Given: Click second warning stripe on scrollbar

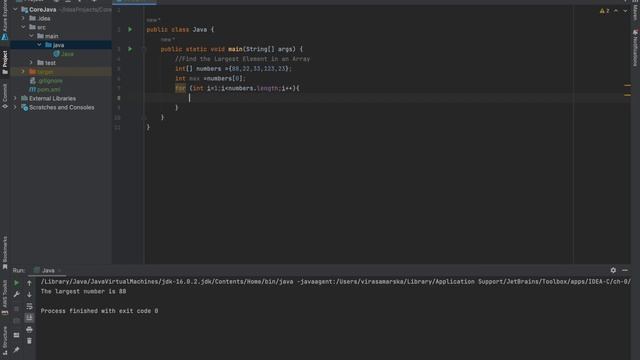Looking at the screenshot, I should pyautogui.click(x=627, y=95).
